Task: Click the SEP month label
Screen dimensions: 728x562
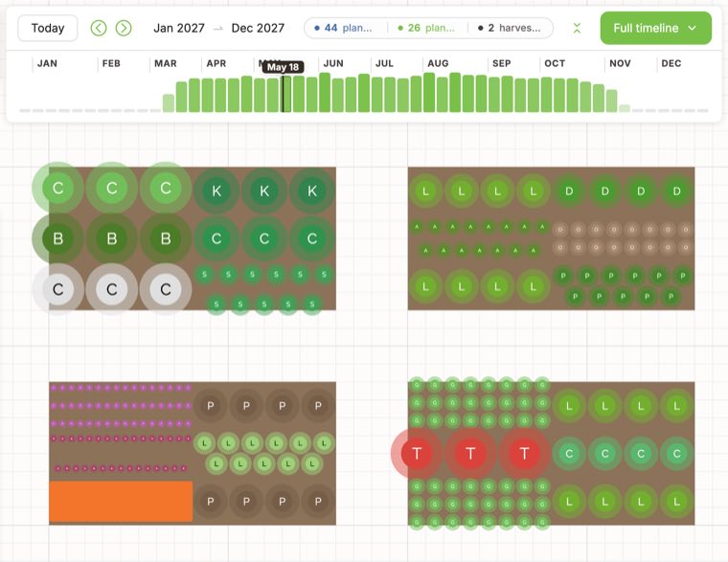Action: coord(501,63)
